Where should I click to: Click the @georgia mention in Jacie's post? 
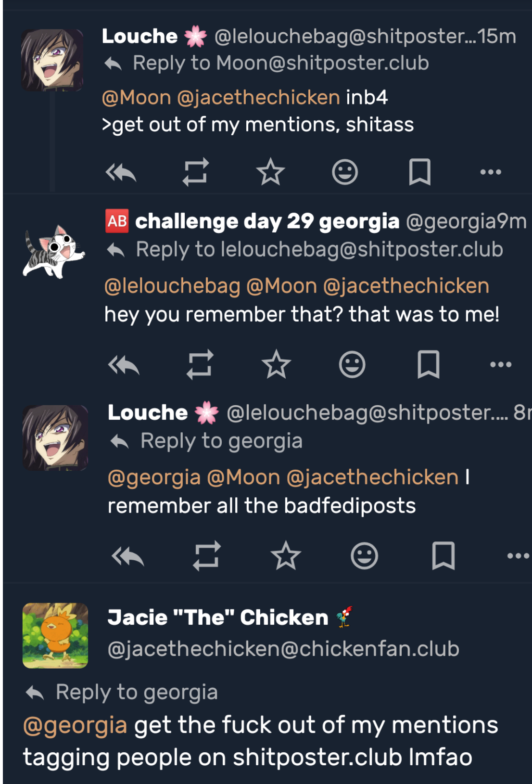75,725
